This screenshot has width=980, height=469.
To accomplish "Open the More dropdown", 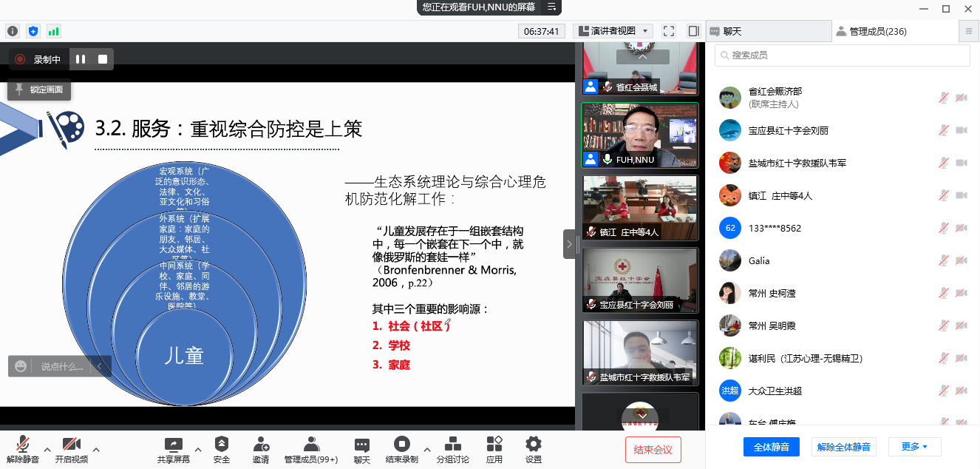I will click(914, 447).
